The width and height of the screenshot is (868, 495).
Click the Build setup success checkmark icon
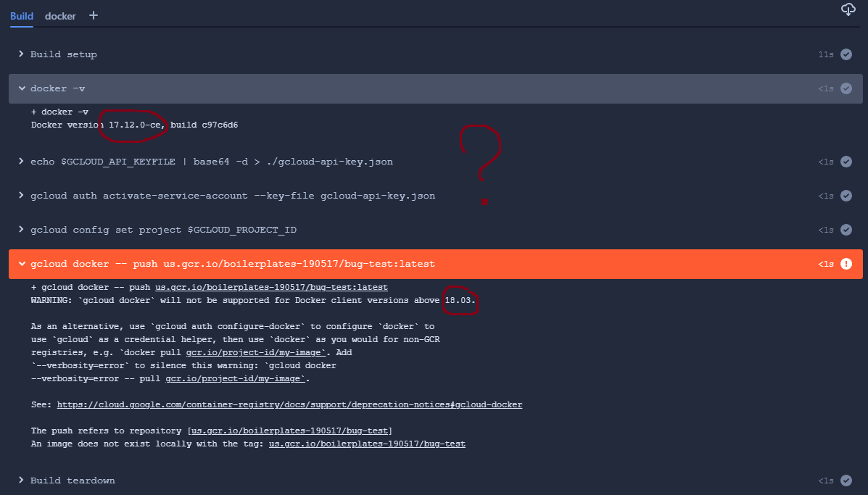846,54
